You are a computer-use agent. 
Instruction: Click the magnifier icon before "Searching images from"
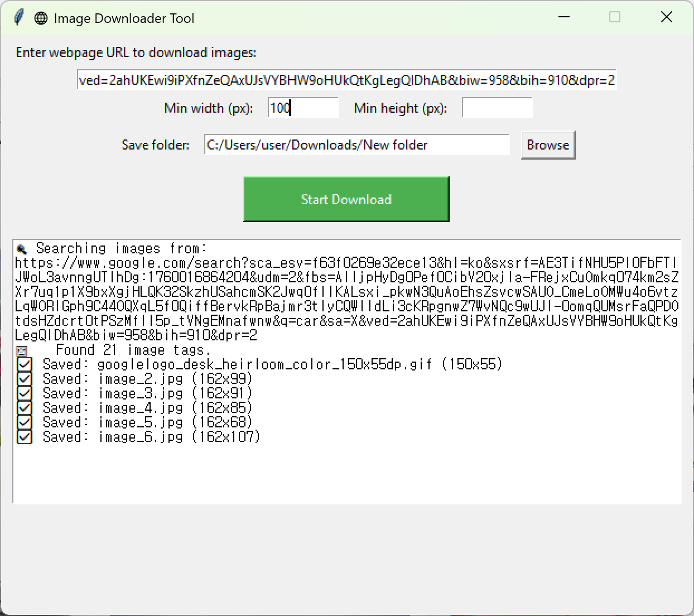pos(21,249)
